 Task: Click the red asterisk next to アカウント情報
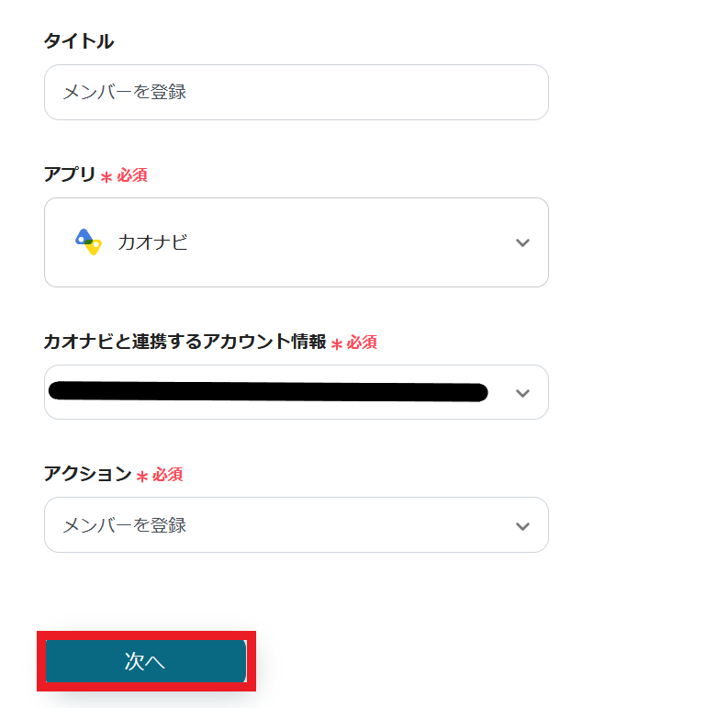[x=337, y=344]
